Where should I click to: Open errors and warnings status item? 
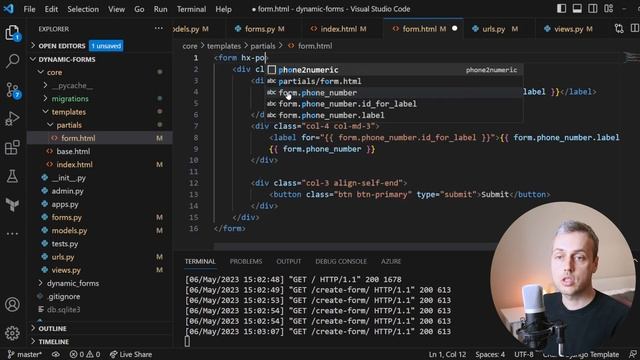(x=84, y=354)
